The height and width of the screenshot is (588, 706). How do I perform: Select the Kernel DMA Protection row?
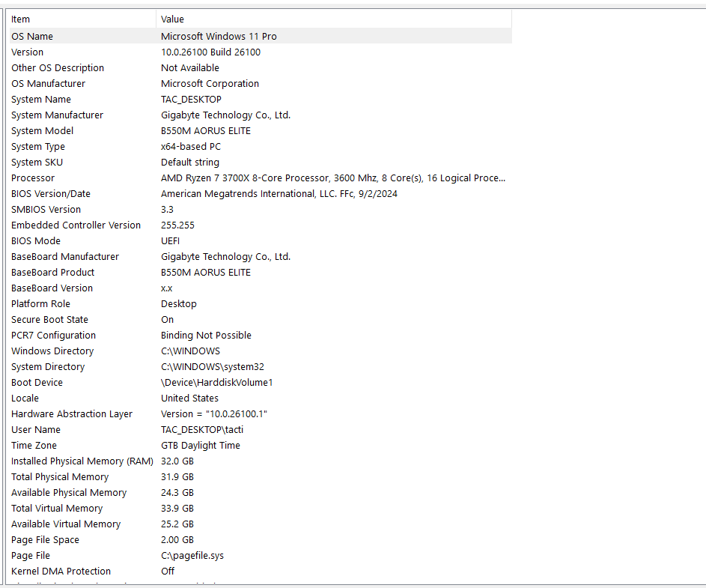(x=261, y=572)
